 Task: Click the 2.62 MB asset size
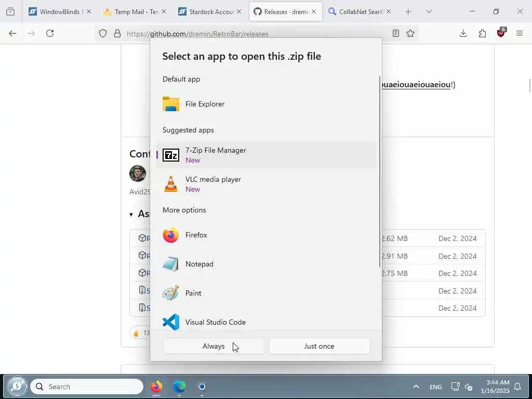coord(395,238)
